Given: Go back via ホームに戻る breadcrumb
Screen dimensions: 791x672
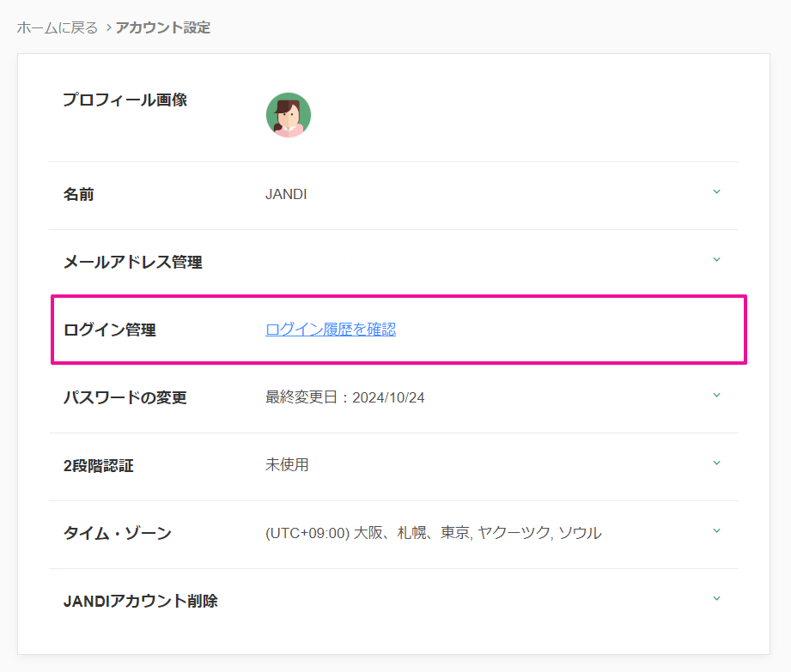Looking at the screenshot, I should click(58, 27).
